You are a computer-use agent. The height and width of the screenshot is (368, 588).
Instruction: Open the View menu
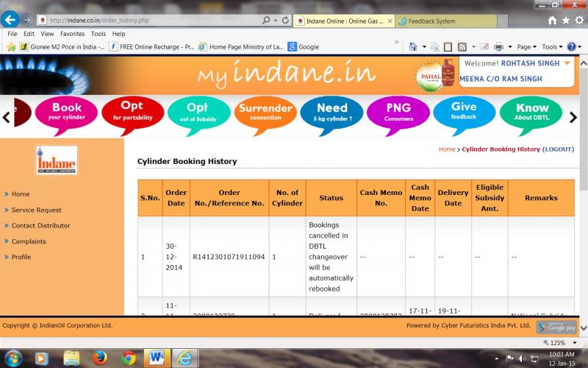[x=47, y=34]
